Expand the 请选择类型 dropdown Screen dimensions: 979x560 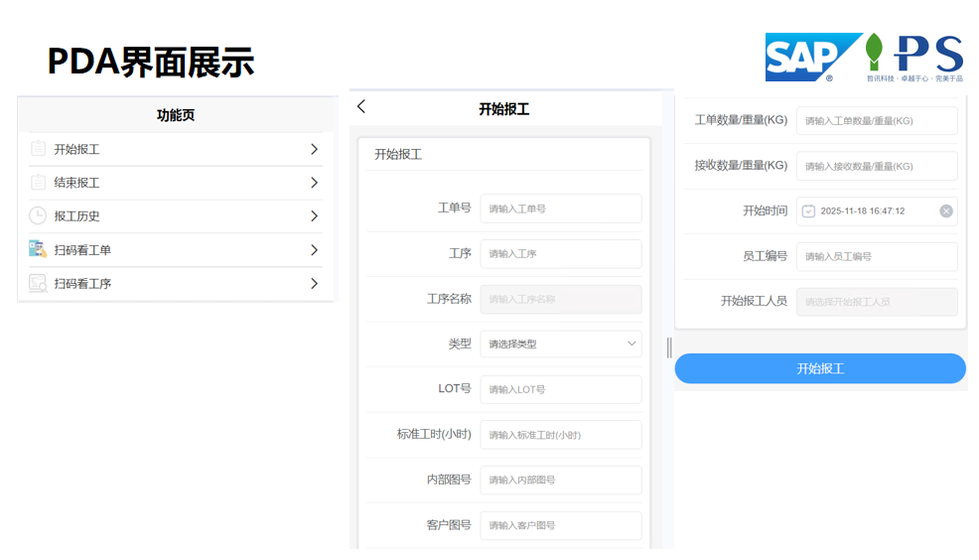561,344
